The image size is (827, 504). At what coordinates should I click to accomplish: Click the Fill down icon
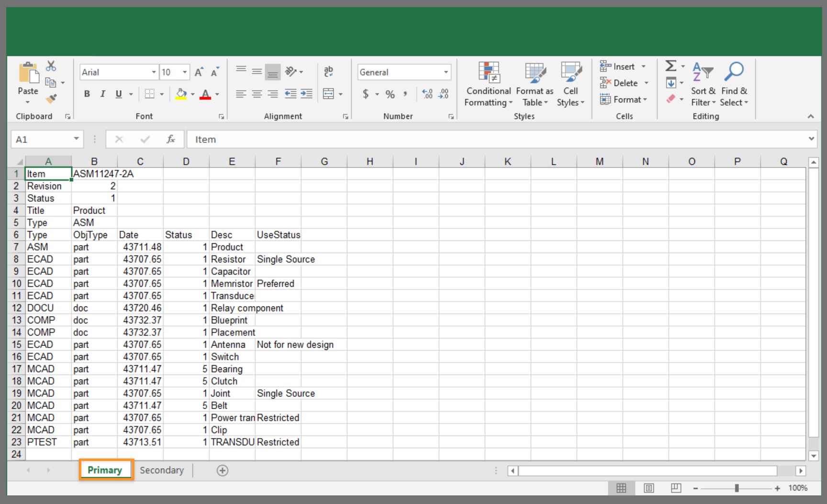point(671,83)
